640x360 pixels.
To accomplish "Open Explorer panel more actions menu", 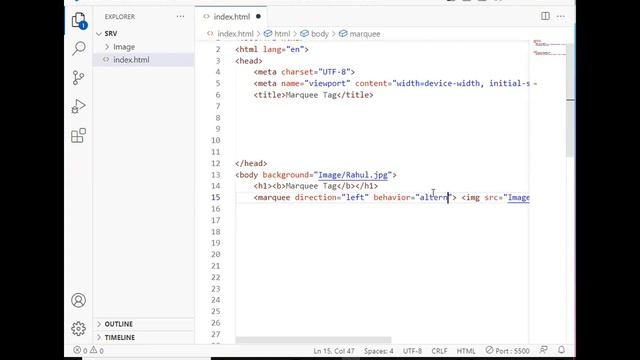I will point(180,17).
